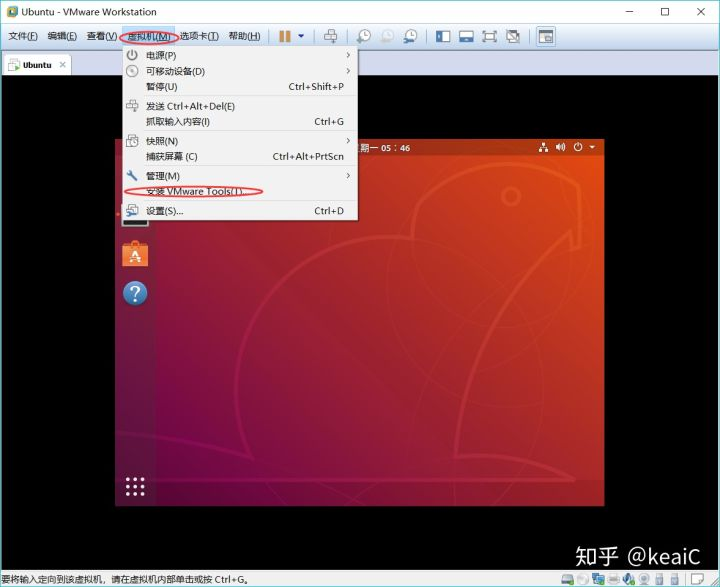Viewport: 720px width, 587px height.
Task: Click the send Ctrl+Alt+Del toolbar icon
Action: click(x=331, y=36)
